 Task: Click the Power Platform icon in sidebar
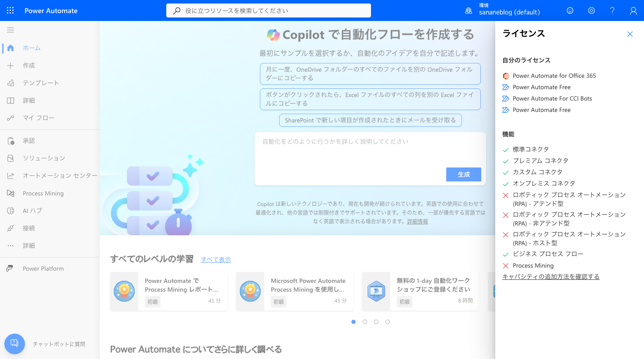click(10, 268)
